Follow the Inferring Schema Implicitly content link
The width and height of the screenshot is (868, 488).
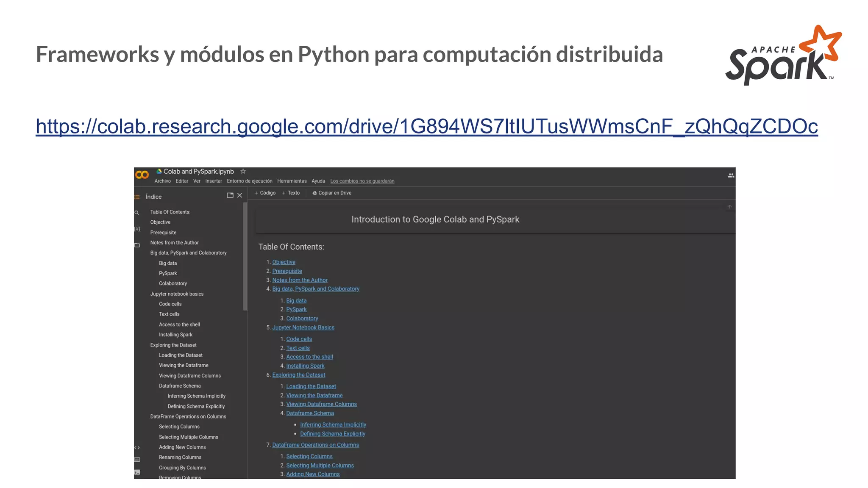click(333, 425)
